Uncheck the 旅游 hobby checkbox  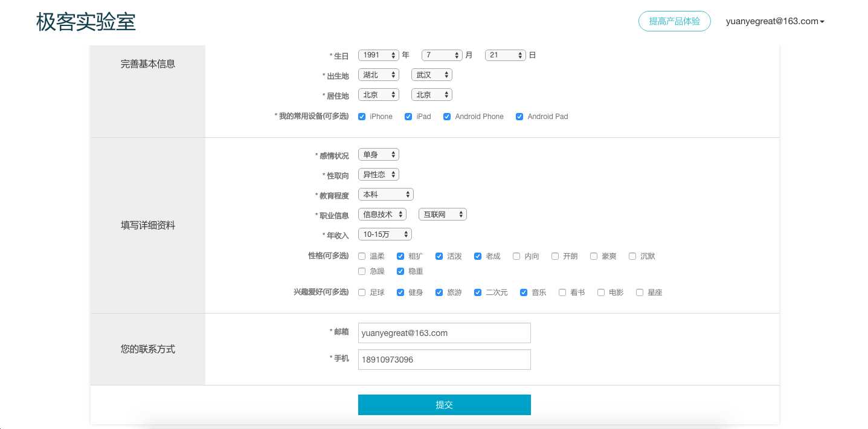click(x=439, y=292)
